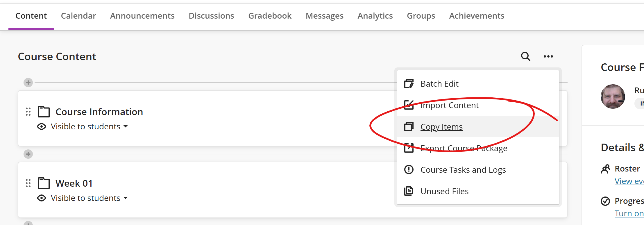644x225 pixels.
Task: Click the plus button above Course Information
Action: coord(28,83)
